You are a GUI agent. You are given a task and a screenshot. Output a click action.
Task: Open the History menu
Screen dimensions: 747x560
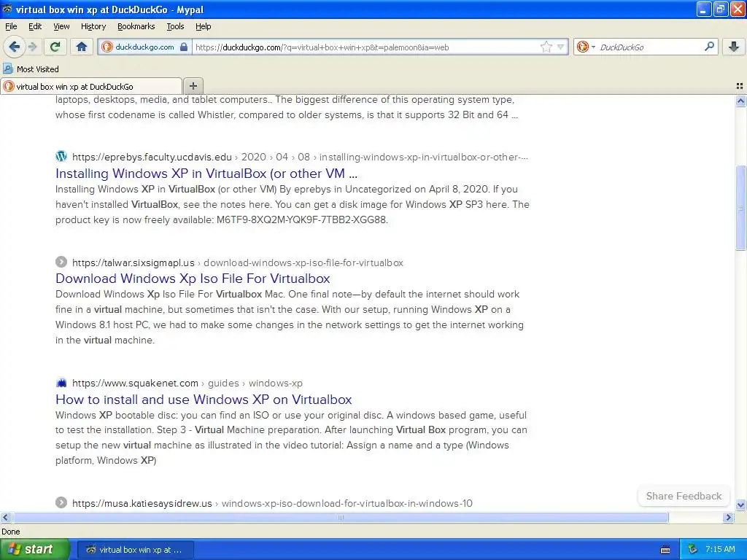click(x=93, y=26)
